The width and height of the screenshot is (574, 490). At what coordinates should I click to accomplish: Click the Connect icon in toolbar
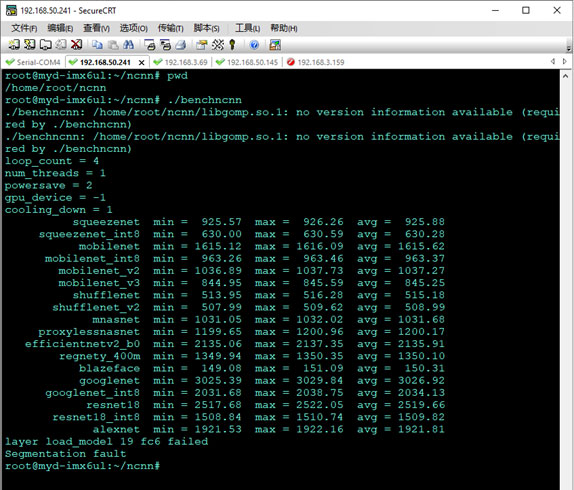pos(14,45)
